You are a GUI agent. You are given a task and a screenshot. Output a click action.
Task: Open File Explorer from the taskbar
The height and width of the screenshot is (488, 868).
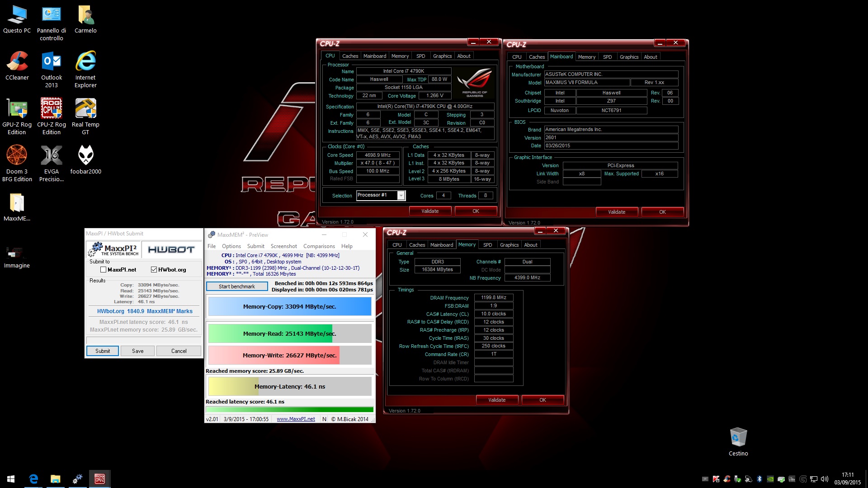[55, 479]
